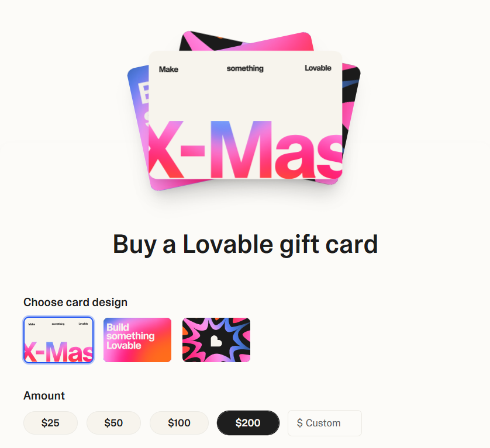Click the large X-Mas gift card preview

246,115
